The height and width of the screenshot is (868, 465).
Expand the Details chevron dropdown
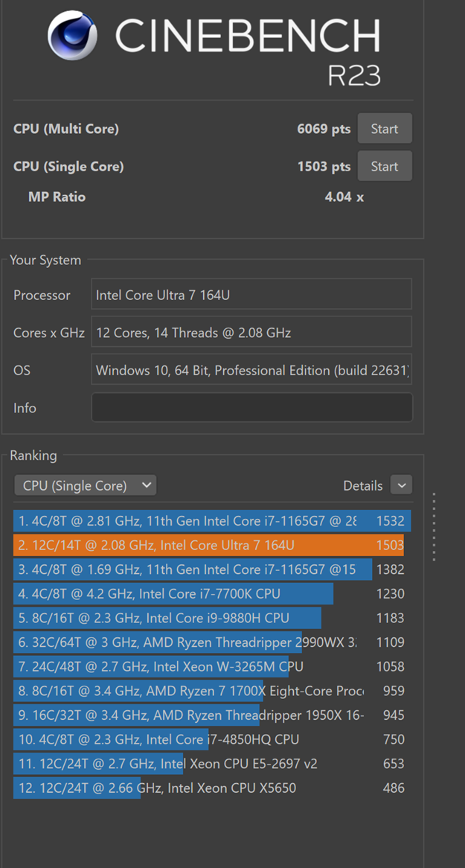click(x=401, y=485)
